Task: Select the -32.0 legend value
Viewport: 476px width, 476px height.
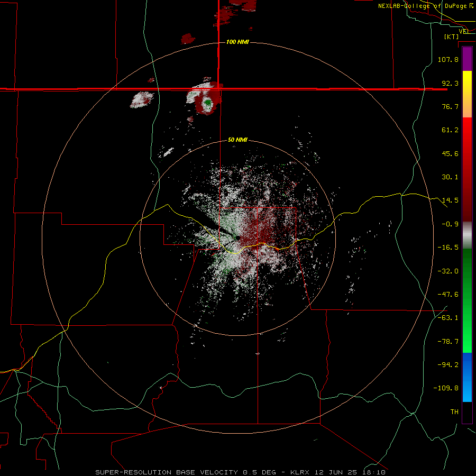Action: pos(448,271)
